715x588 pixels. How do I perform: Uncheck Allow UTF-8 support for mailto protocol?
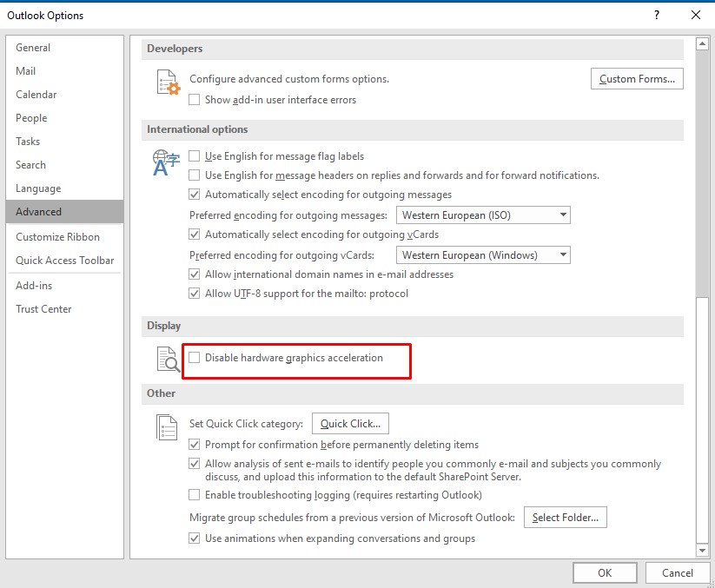[x=195, y=294]
